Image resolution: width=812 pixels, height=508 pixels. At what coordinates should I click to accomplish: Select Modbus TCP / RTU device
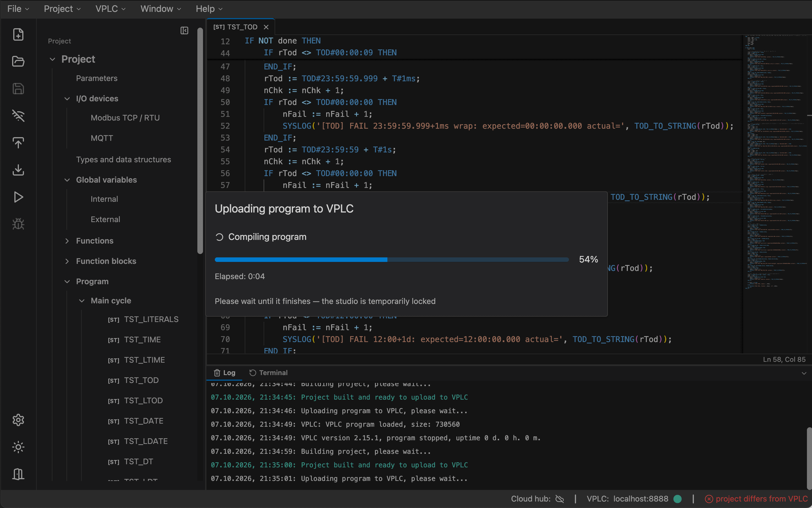click(x=125, y=118)
